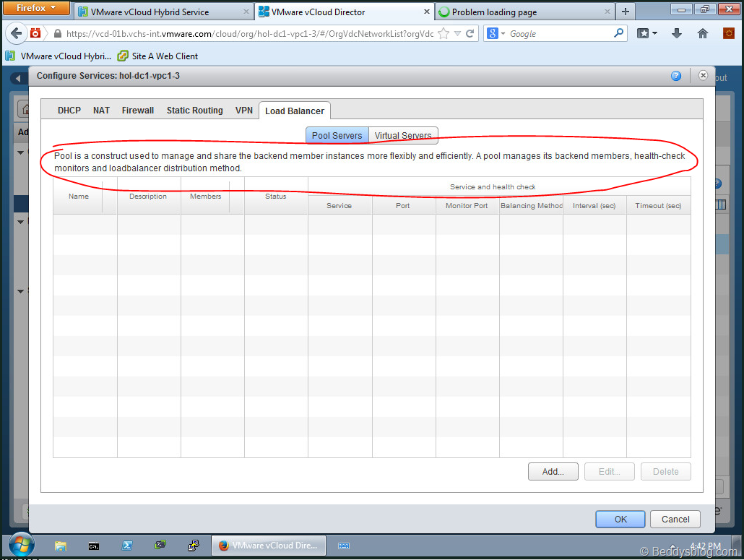Click the search magnifier icon
744x560 pixels.
click(x=619, y=33)
